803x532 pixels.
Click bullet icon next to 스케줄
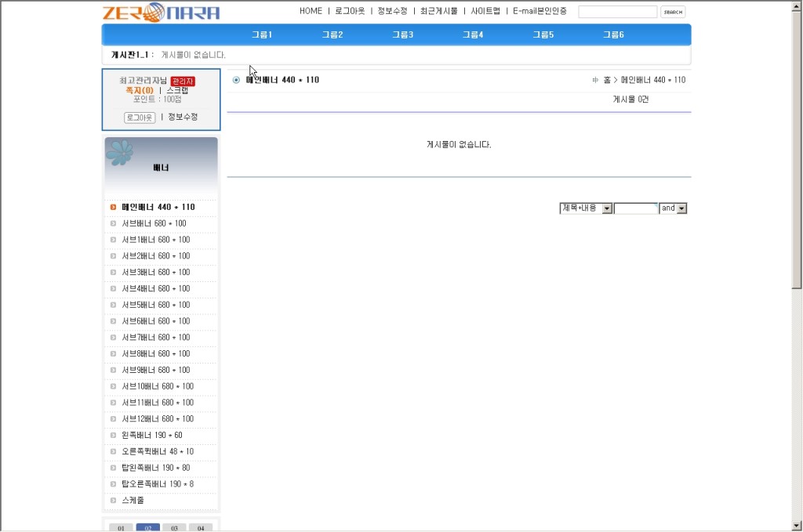coord(113,501)
